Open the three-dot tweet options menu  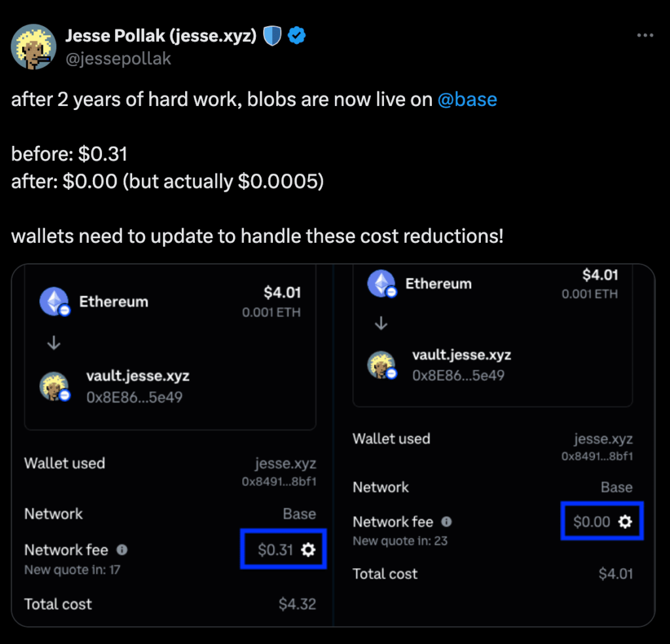[645, 36]
